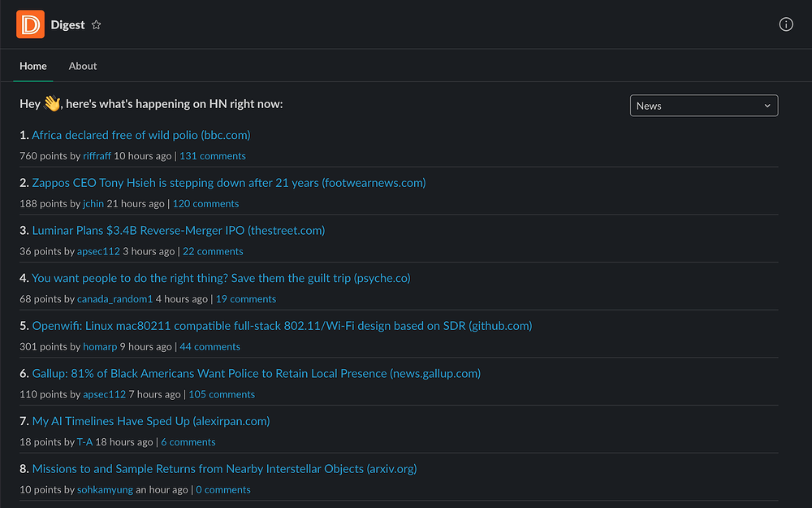Open Luminar Plans $3.4B Reverse-Merger IPO story
Viewport: 812px width, 508px height.
tap(179, 230)
